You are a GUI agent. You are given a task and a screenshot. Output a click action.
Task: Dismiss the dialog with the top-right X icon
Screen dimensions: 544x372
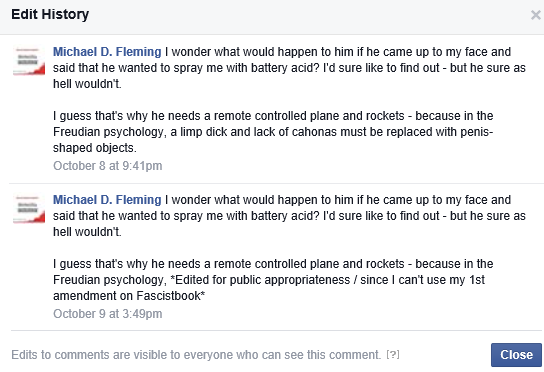click(536, 15)
